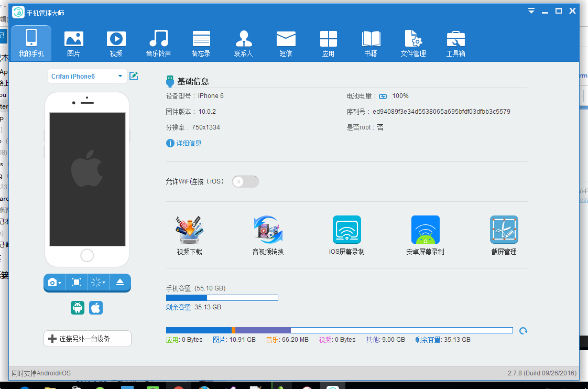Click the battery charging icon
588x389 pixels.
pos(383,96)
